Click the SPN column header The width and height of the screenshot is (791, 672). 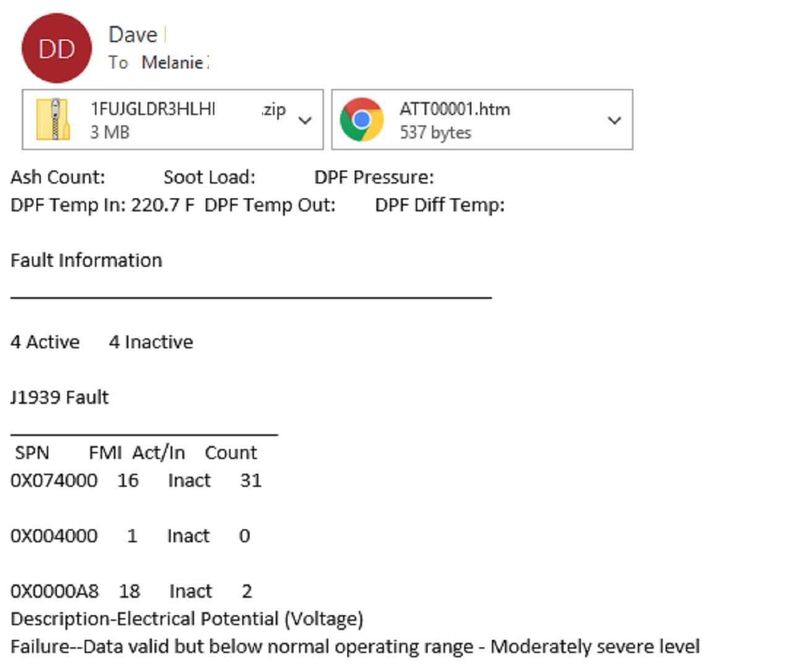coord(32,453)
